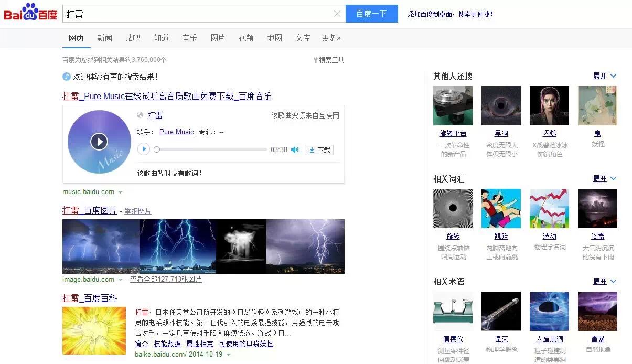Image resolution: width=632 pixels, height=364 pixels.
Task: Click the 打雷 song title link
Action: pos(155,115)
